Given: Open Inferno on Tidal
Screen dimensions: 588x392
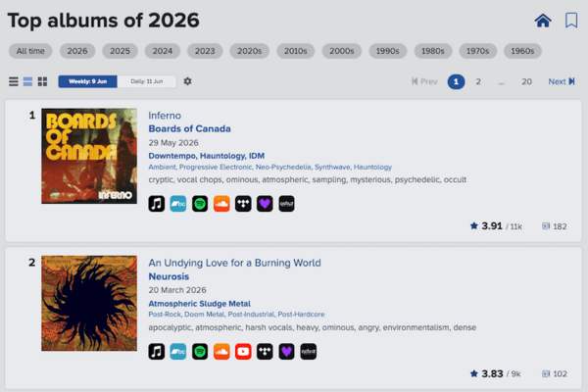Looking at the screenshot, I should (243, 204).
